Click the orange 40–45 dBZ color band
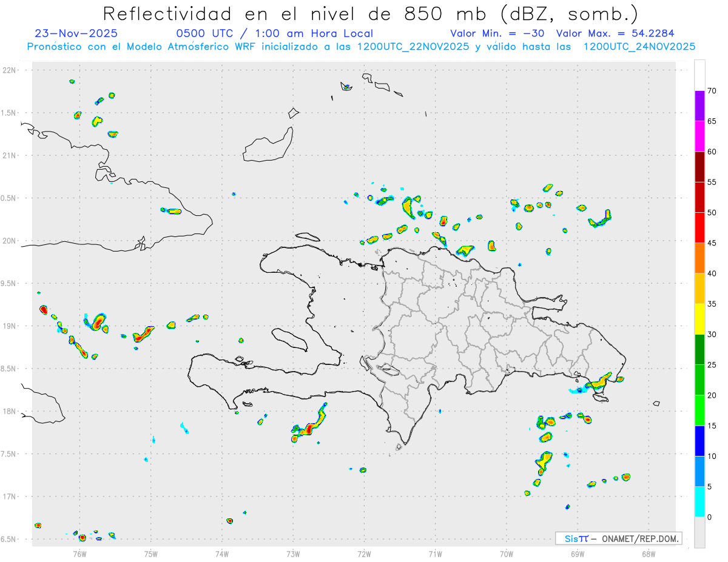The image size is (728, 562). tap(699, 258)
